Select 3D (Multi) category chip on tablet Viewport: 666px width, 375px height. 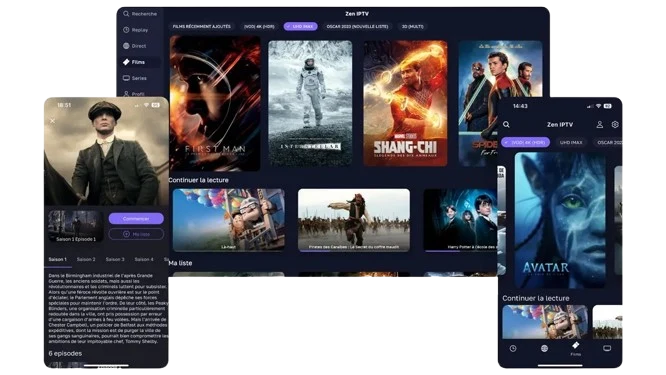(412, 26)
